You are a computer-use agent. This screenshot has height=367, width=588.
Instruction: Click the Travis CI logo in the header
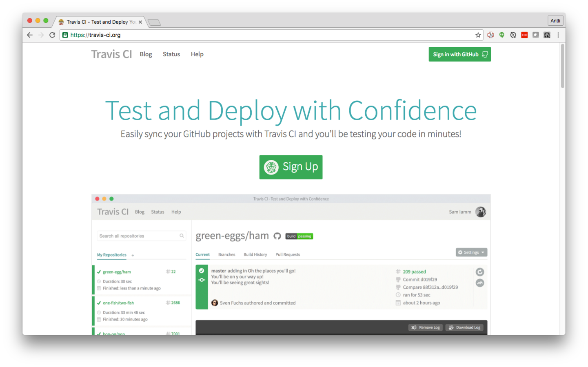click(x=111, y=54)
